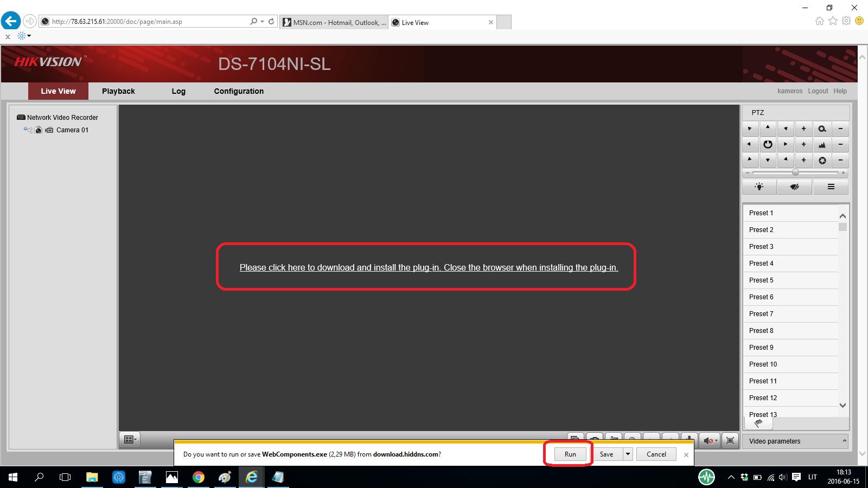This screenshot has height=488, width=868.
Task: Switch to the Playback tab
Action: click(118, 91)
